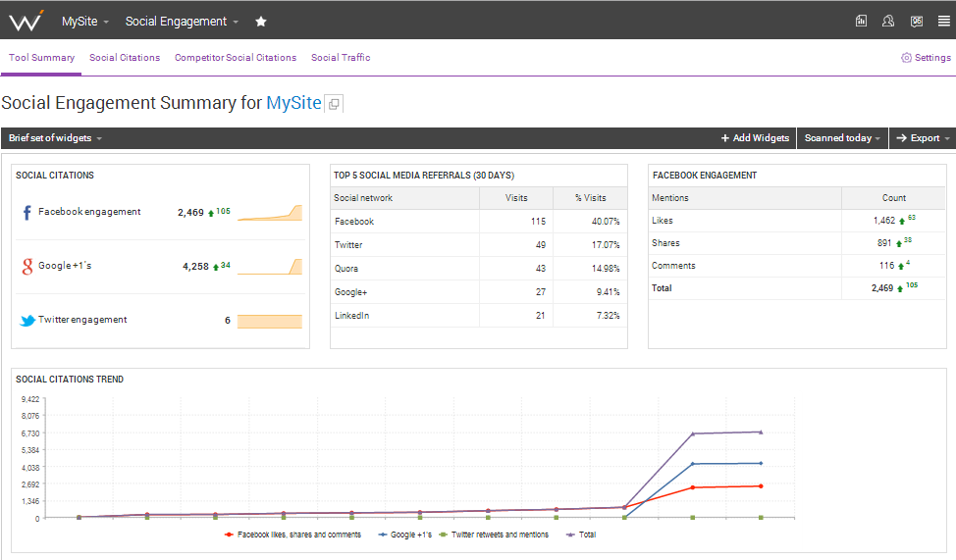Click the Settings link

[932, 57]
